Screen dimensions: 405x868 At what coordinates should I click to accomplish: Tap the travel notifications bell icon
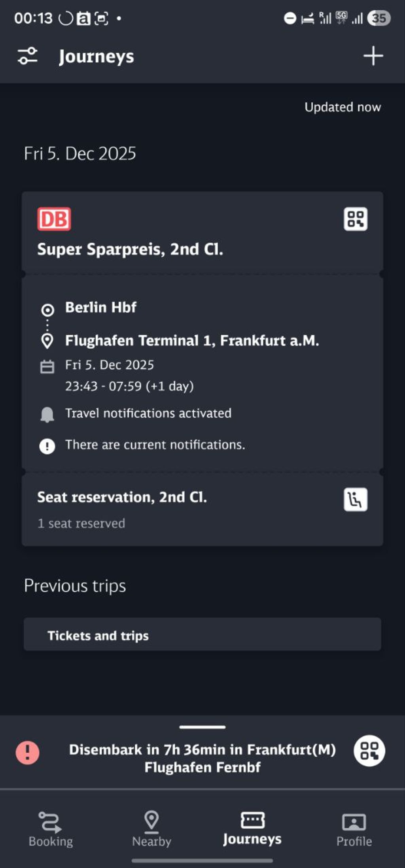[47, 415]
